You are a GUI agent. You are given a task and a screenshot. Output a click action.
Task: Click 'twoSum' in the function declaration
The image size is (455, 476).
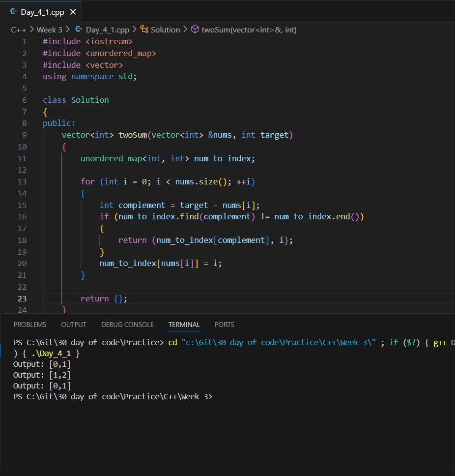[x=133, y=135]
